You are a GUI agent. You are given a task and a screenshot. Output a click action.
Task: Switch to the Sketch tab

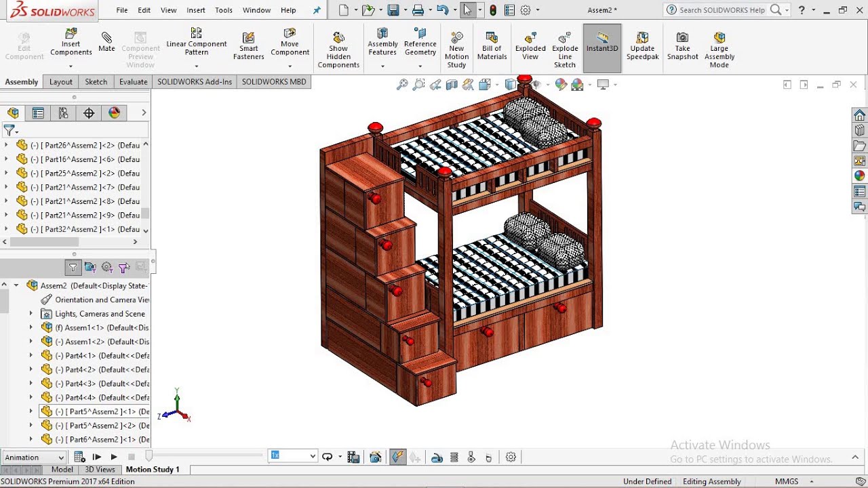click(96, 82)
